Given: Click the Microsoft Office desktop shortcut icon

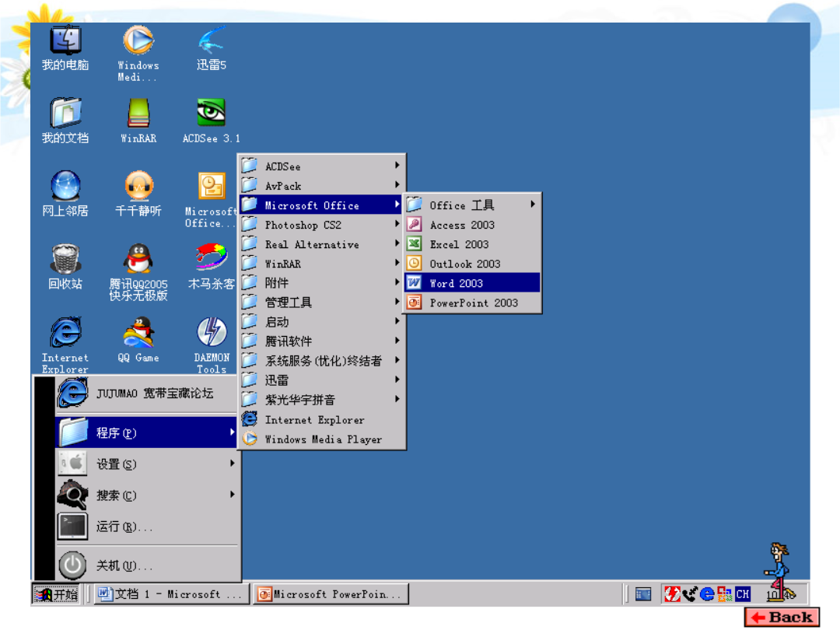Looking at the screenshot, I should point(211,187).
